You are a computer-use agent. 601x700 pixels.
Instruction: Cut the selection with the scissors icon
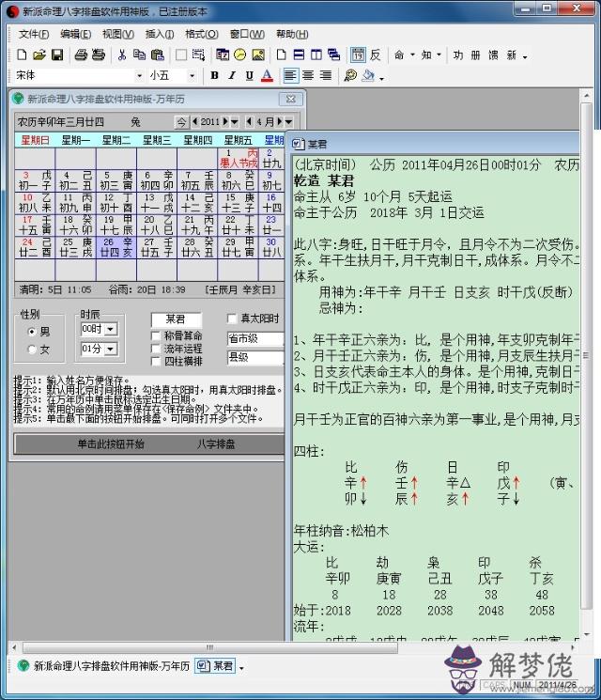point(121,54)
